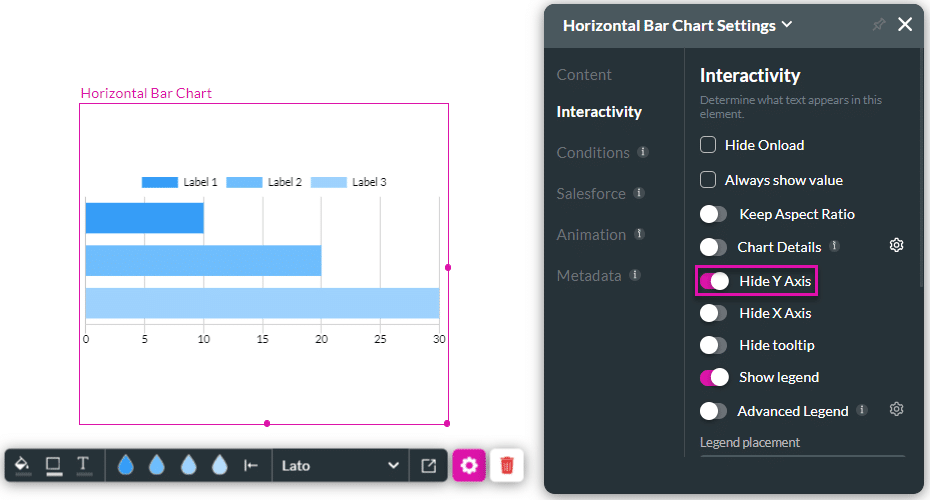This screenshot has width=930, height=500.
Task: Delete the chart with trash icon
Action: point(507,465)
